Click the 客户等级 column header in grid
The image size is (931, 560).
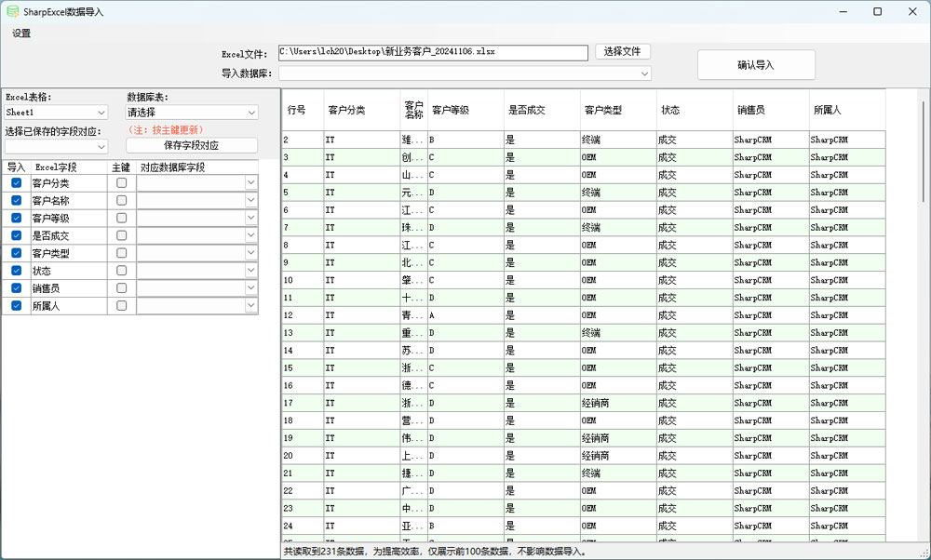click(465, 110)
